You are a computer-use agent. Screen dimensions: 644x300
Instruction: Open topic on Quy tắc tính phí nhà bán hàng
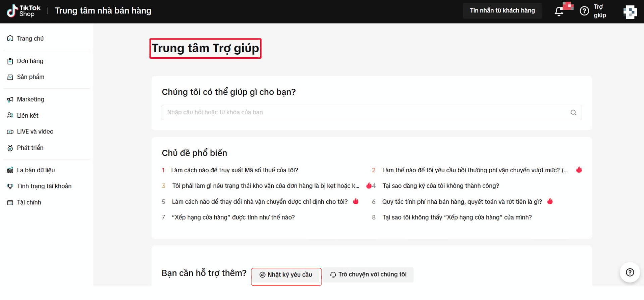pos(462,202)
